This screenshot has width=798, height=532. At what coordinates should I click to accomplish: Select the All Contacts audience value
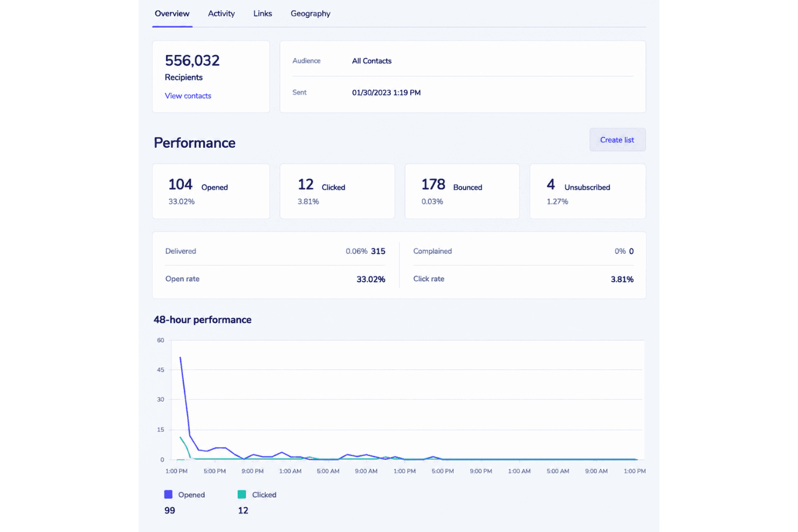372,61
